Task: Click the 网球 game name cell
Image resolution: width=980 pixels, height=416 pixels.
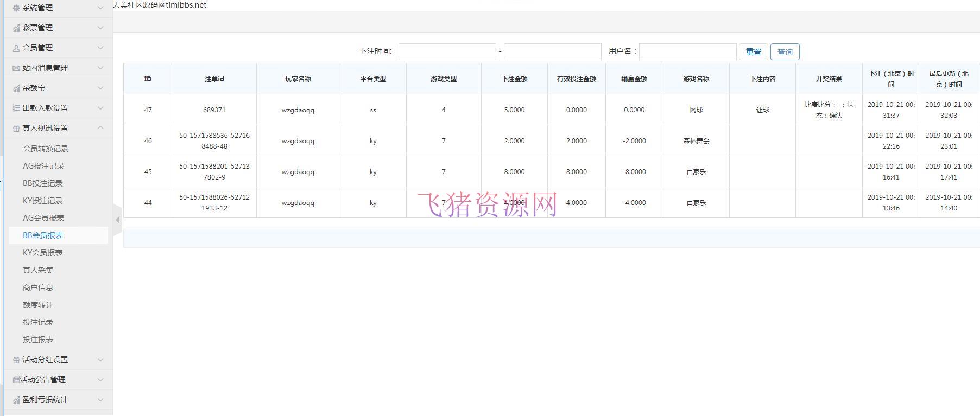Action: (x=696, y=110)
